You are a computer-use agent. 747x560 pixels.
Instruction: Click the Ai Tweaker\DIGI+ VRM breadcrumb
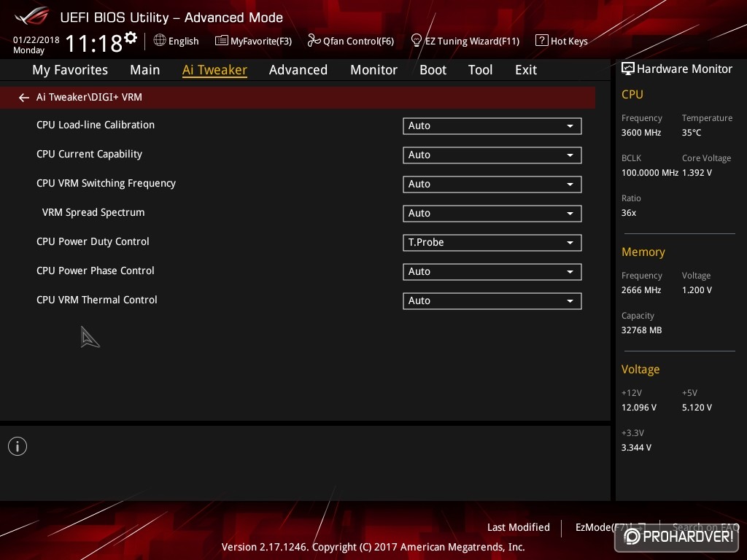tap(89, 97)
